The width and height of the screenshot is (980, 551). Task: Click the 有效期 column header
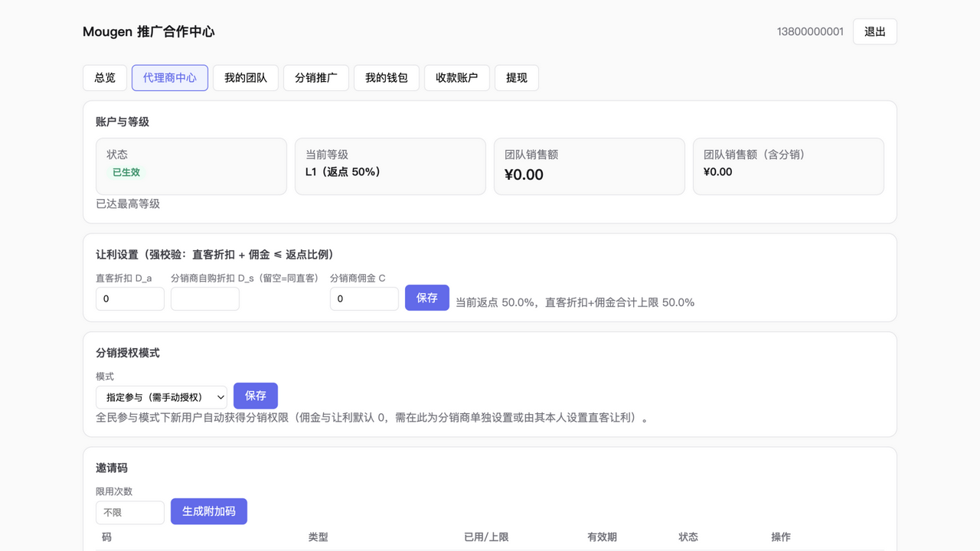(602, 537)
